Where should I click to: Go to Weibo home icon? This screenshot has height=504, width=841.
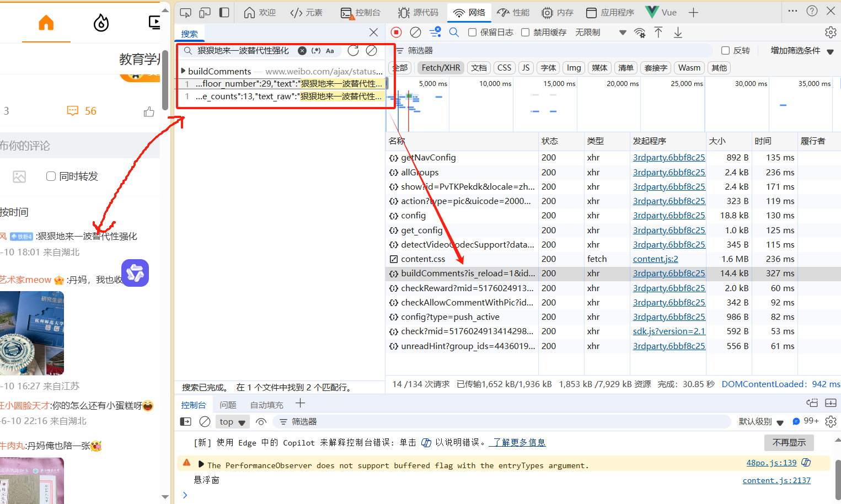point(46,23)
